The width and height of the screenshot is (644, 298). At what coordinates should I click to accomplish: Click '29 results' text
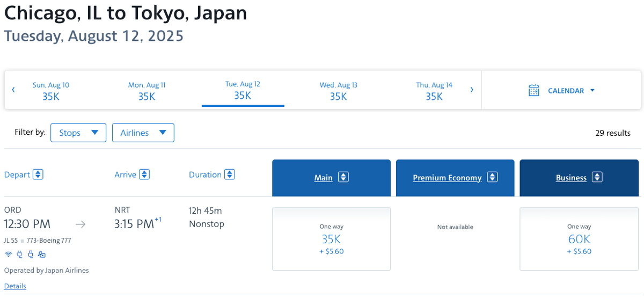pyautogui.click(x=613, y=133)
